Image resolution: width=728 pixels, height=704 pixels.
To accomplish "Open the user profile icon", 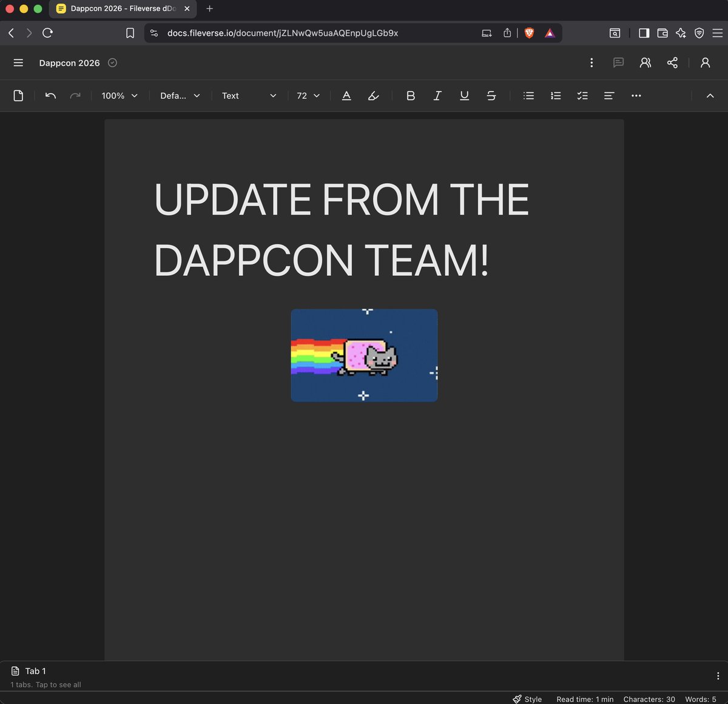I will click(705, 62).
